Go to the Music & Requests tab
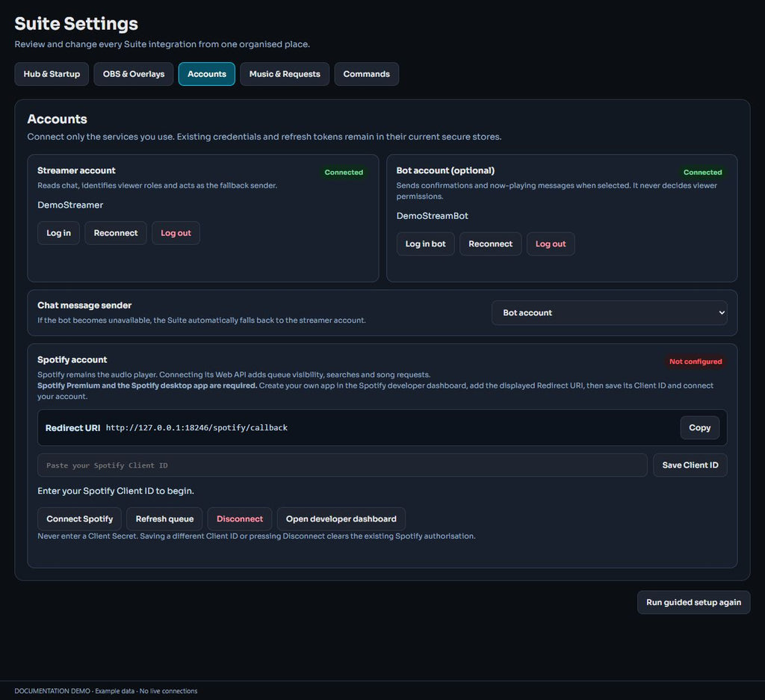 (x=285, y=74)
